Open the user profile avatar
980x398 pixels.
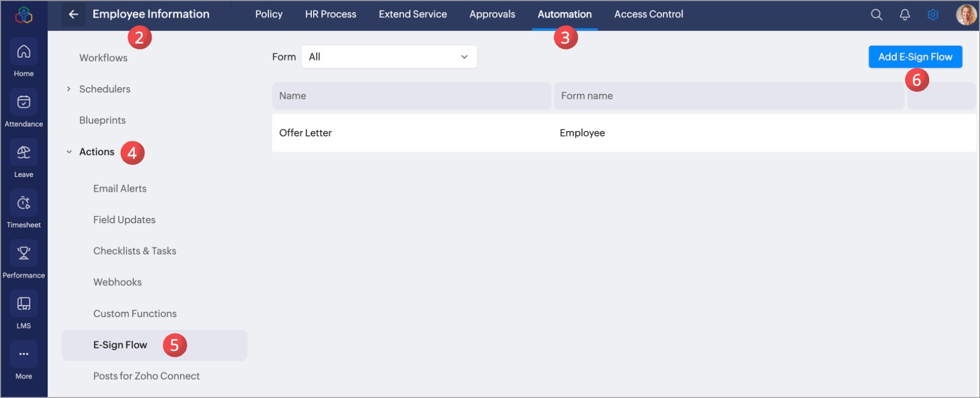[965, 14]
